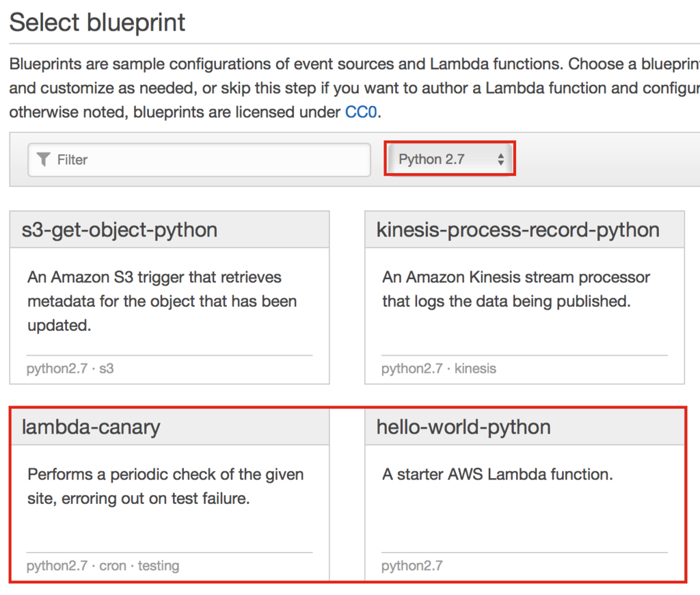Click the periodic site check description
This screenshot has width=700, height=595.
point(165,486)
